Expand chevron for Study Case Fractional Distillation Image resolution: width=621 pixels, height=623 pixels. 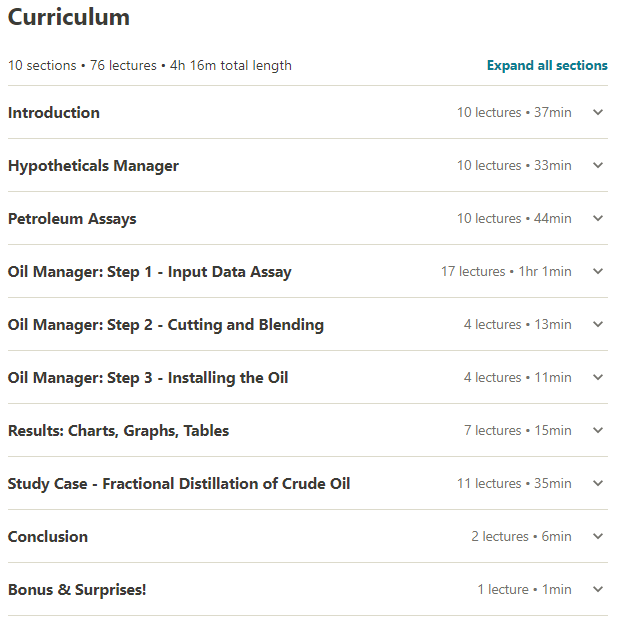tap(598, 483)
